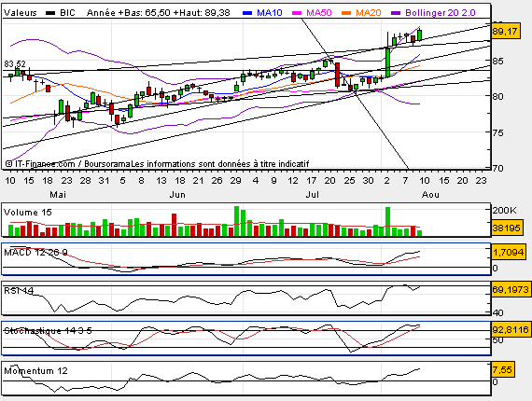Click the Bollinger purple legend swatch
Viewport: 532px width, 401px height.
click(x=396, y=13)
